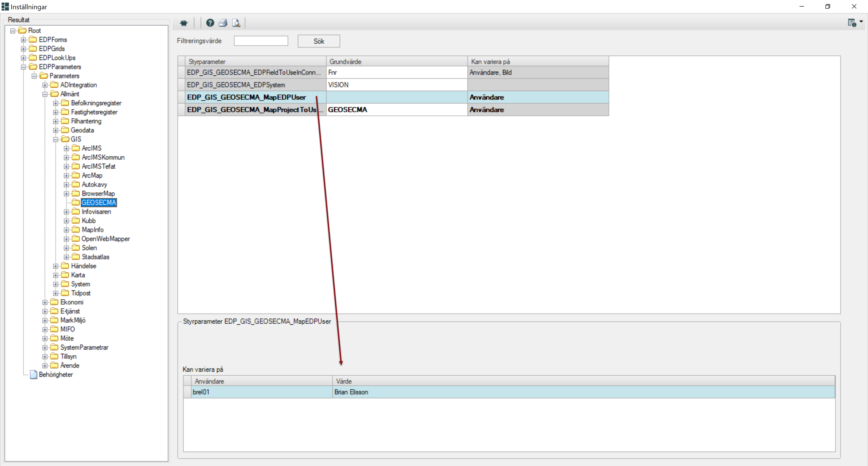Expand the EDPForms folder node
Screen dimensions: 868x466
(x=23, y=40)
